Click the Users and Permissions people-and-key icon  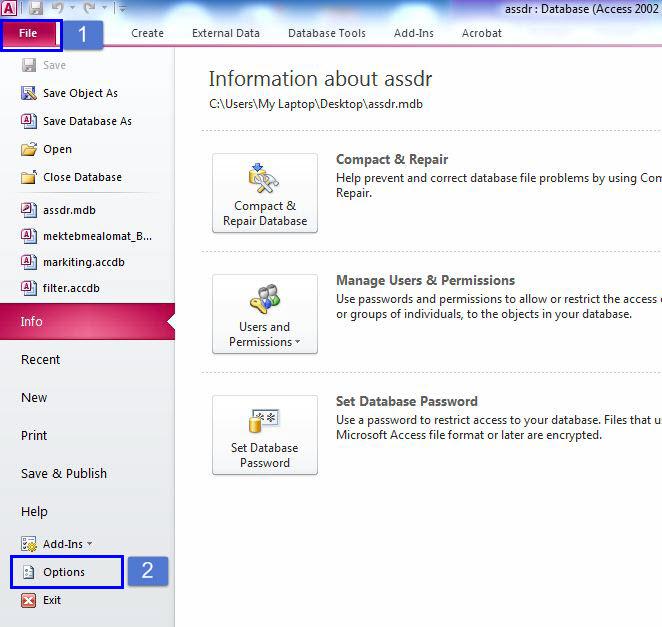pos(265,299)
